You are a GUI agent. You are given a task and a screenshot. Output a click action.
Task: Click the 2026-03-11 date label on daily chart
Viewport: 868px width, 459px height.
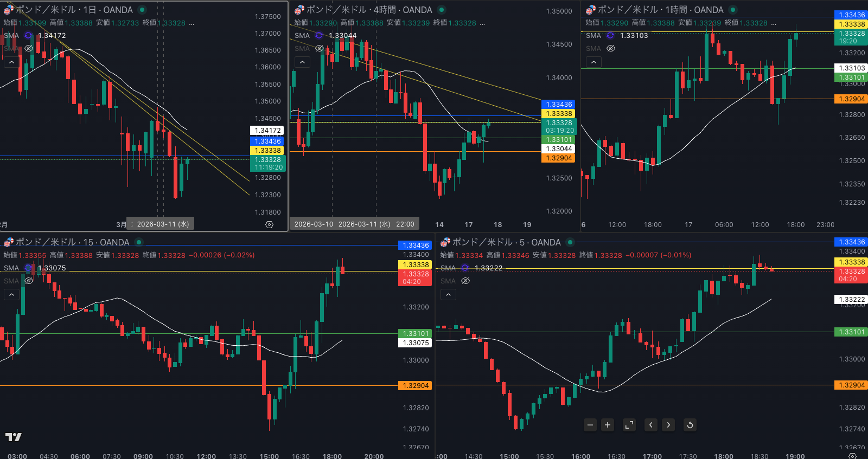click(162, 224)
